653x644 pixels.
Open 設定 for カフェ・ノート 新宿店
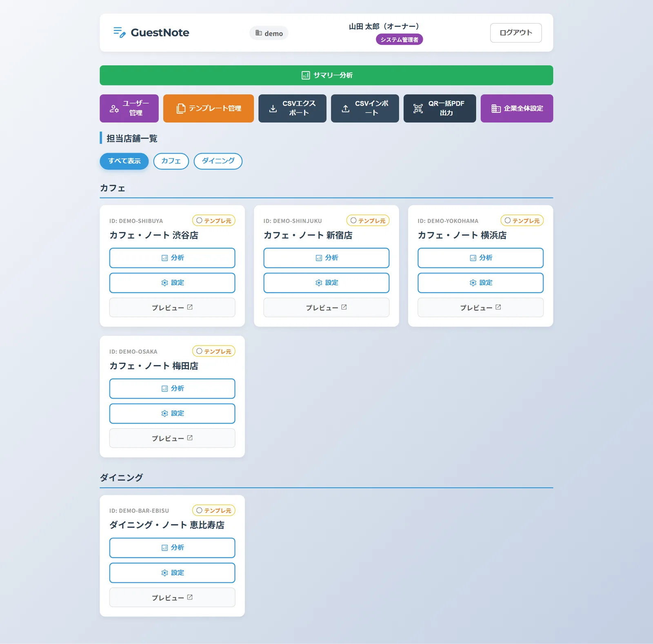pos(326,283)
